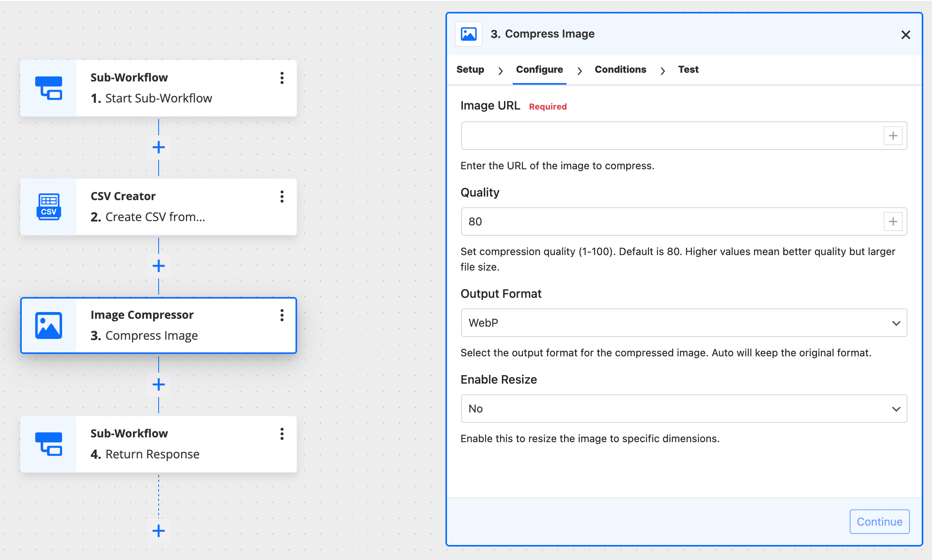Click the insert variable plus next to Quality
Viewport: 932px width, 560px height.
[x=893, y=221]
